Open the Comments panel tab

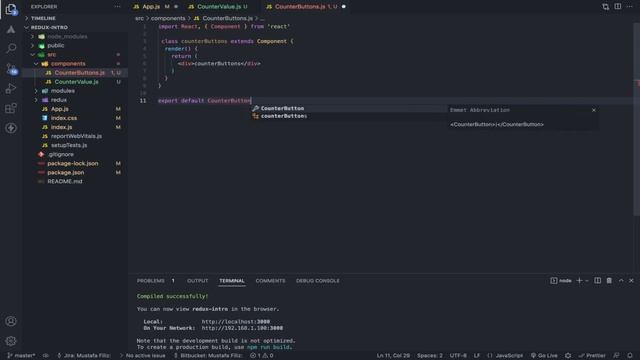pos(270,280)
